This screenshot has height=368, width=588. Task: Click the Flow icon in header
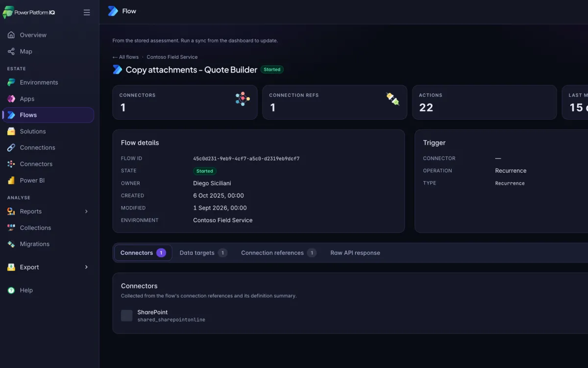tap(113, 11)
